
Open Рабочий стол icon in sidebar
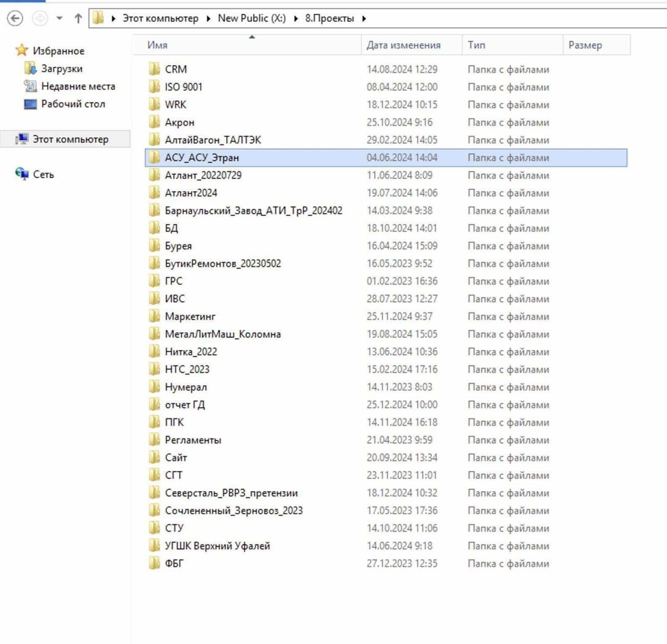[30, 104]
